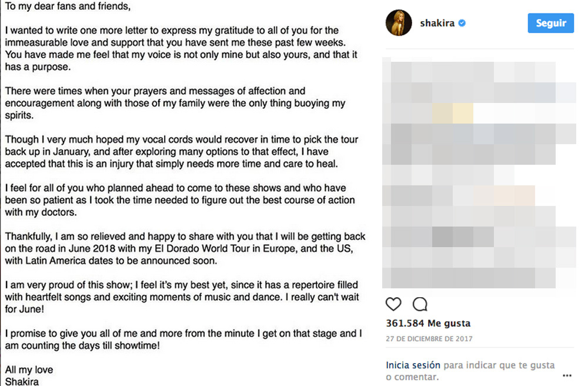Click the paragraph starting 'I feel for all'

pyautogui.click(x=180, y=200)
